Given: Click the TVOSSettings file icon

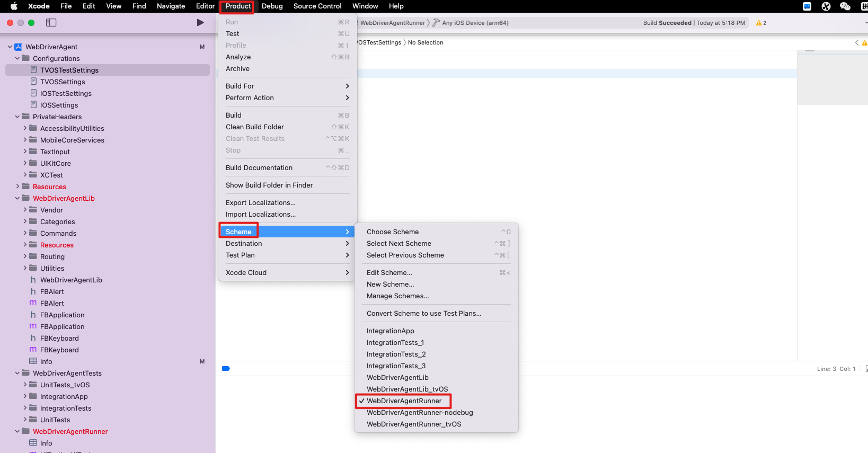Looking at the screenshot, I should (34, 82).
